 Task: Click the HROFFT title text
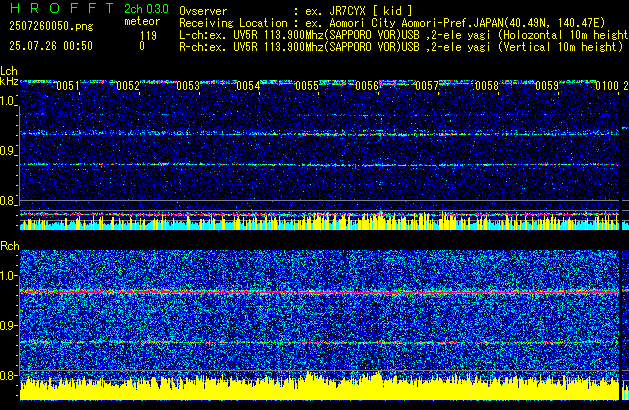click(61, 8)
